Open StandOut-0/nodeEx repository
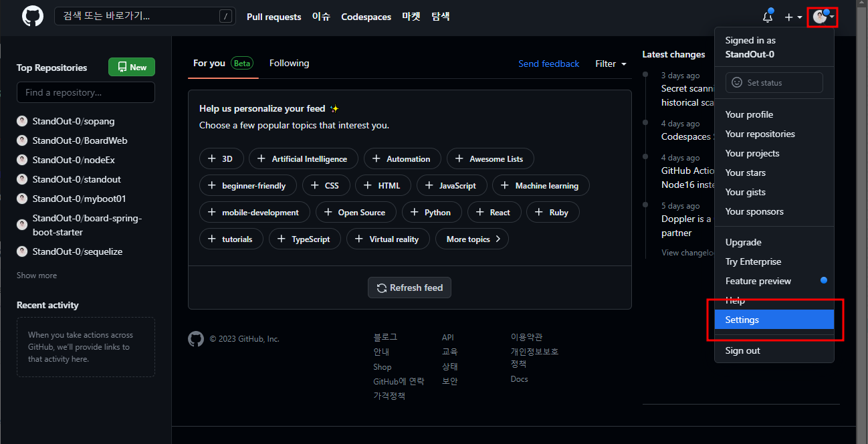The width and height of the screenshot is (868, 444). (x=74, y=160)
